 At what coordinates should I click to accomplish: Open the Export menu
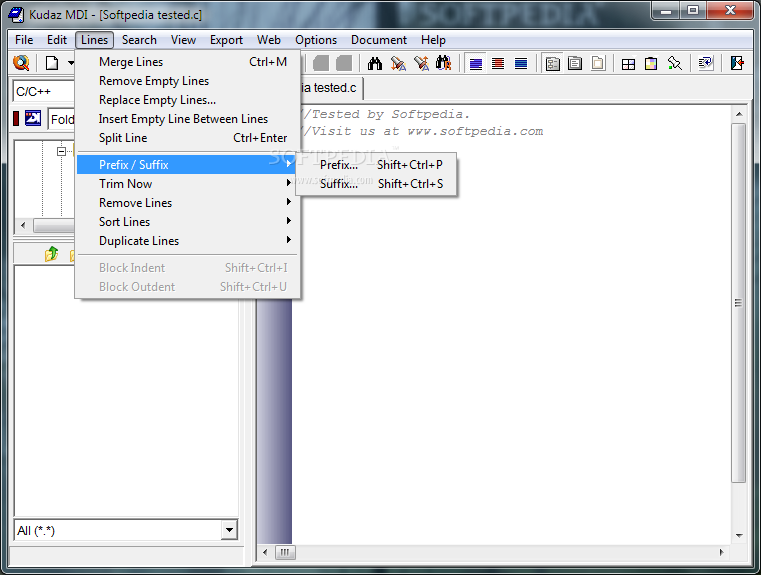(x=226, y=40)
